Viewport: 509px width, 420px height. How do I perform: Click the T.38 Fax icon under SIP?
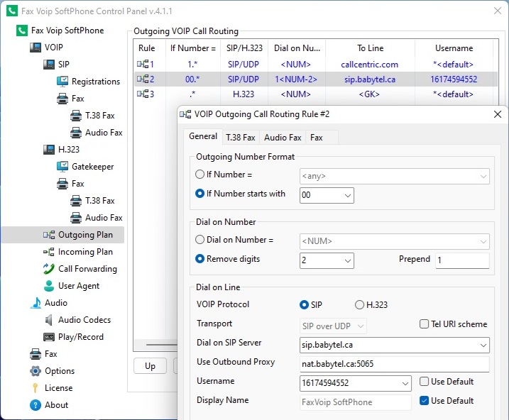point(76,116)
